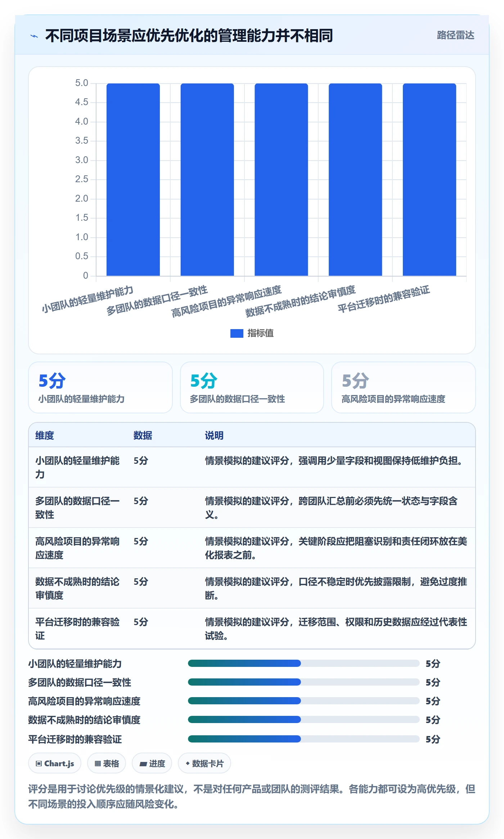Image resolution: width=504 pixels, height=839 pixels.
Task: Click the Chart.js tag chip
Action: (x=55, y=763)
